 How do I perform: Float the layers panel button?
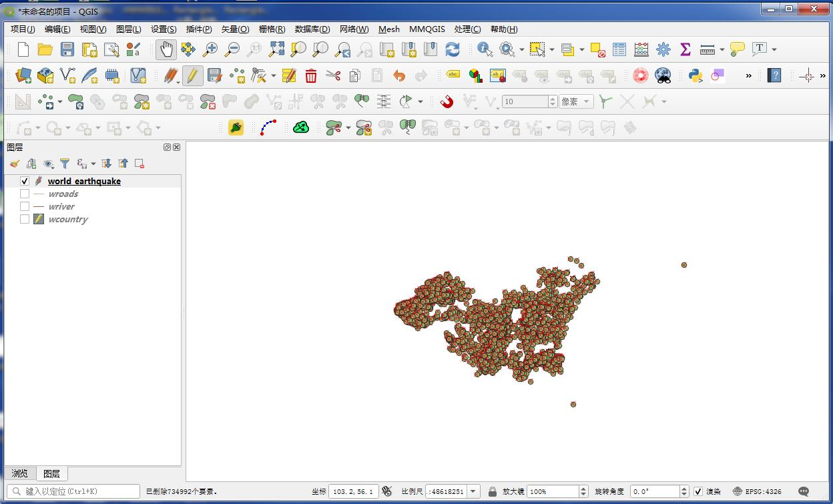[167, 148]
